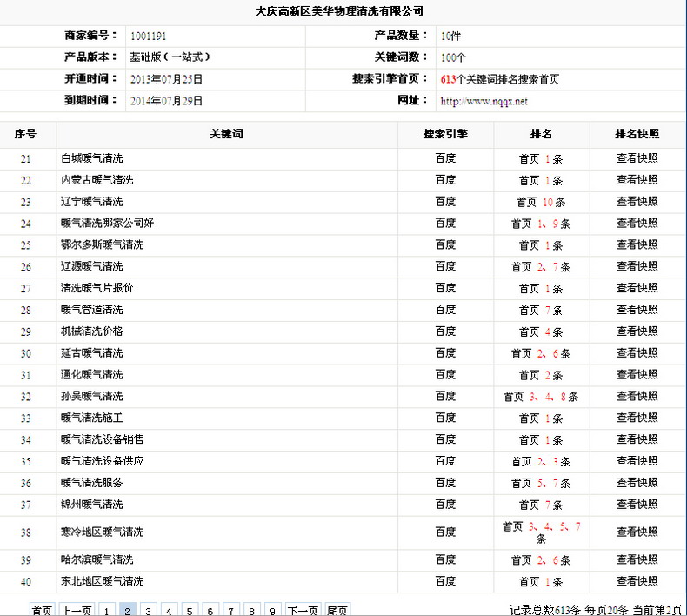Select keyword text 寒冷地区暖气清洗
Viewport: 687px width, 616px height.
pos(103,532)
